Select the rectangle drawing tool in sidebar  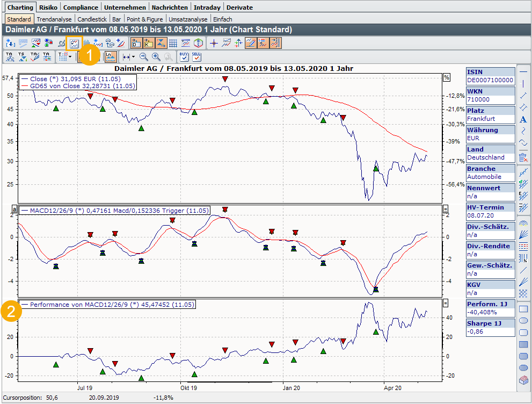pos(523,309)
